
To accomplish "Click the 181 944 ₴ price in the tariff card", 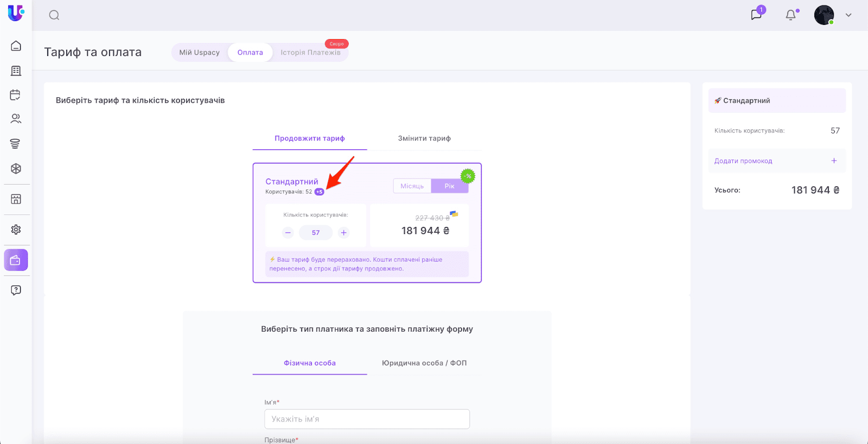I will click(425, 231).
